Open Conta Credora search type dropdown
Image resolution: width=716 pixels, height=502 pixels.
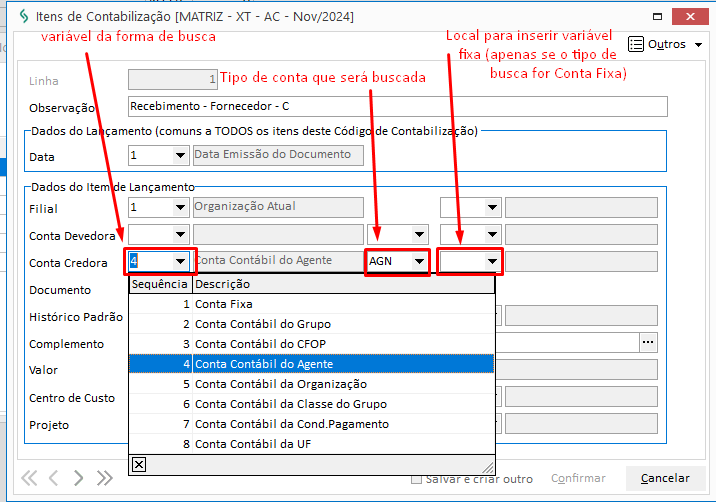(180, 262)
